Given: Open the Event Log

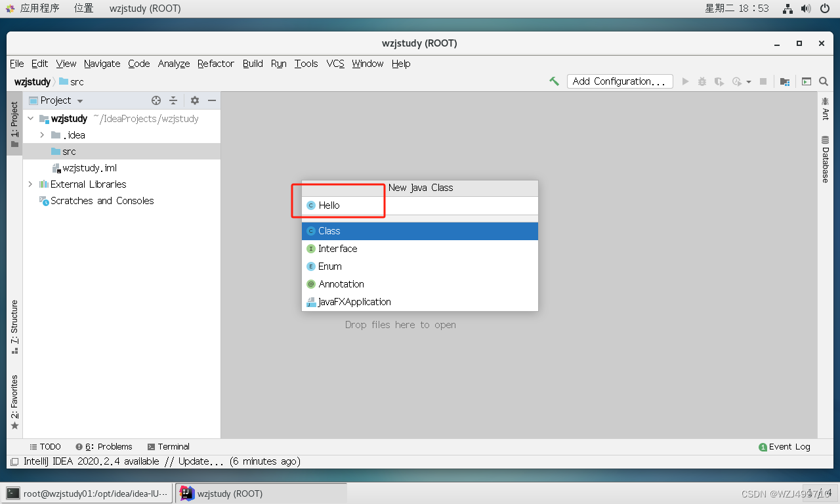Looking at the screenshot, I should click(x=785, y=446).
